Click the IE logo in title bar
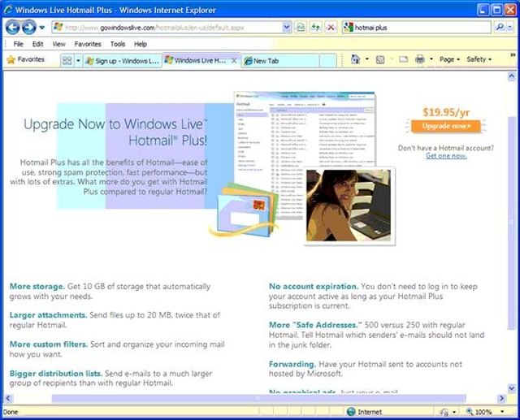 8,10
